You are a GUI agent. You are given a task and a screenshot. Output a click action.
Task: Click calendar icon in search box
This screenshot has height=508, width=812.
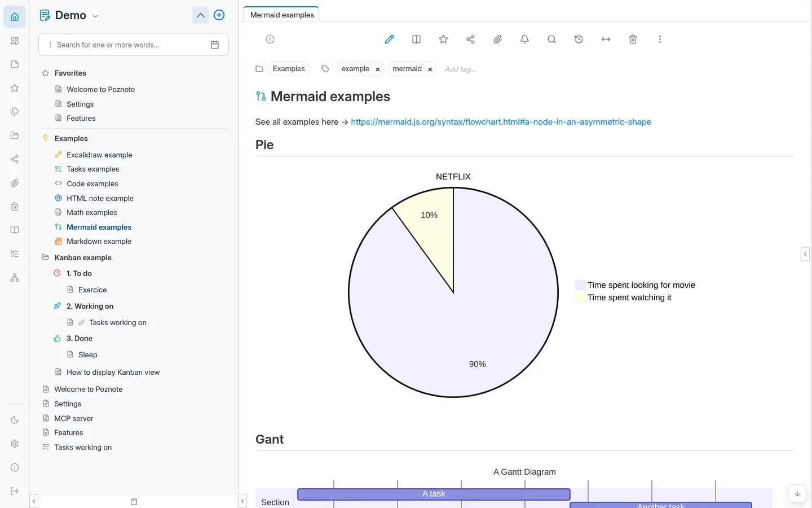click(x=215, y=45)
